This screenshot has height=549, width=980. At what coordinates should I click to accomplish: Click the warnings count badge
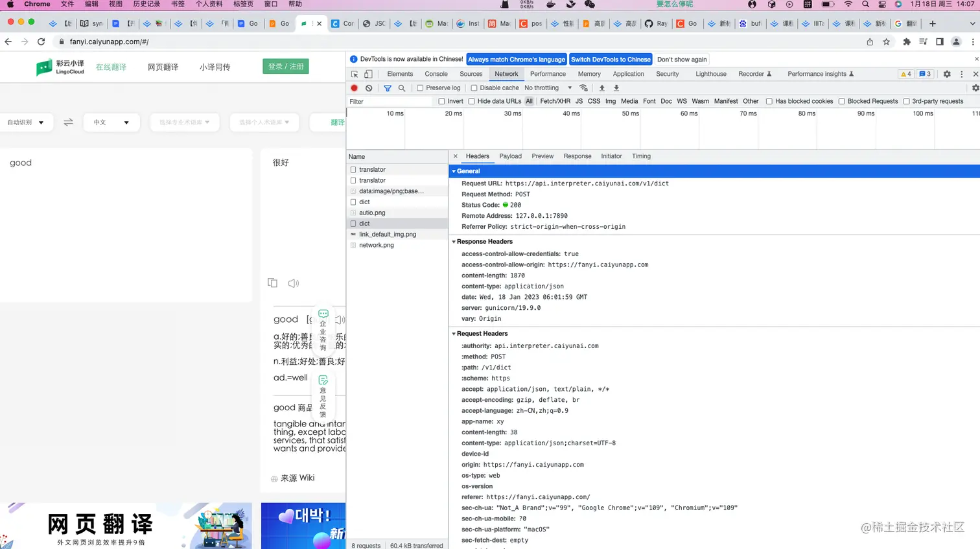pyautogui.click(x=905, y=74)
